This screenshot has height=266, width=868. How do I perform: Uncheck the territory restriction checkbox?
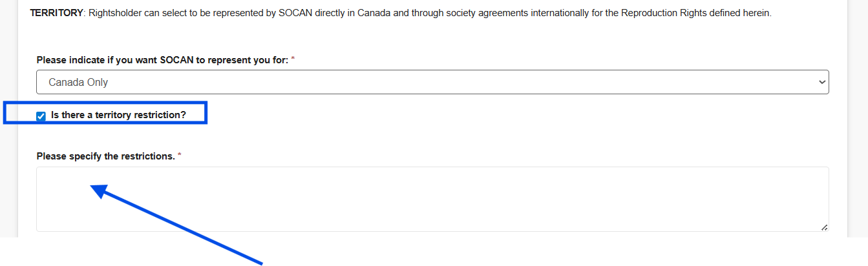(41, 116)
